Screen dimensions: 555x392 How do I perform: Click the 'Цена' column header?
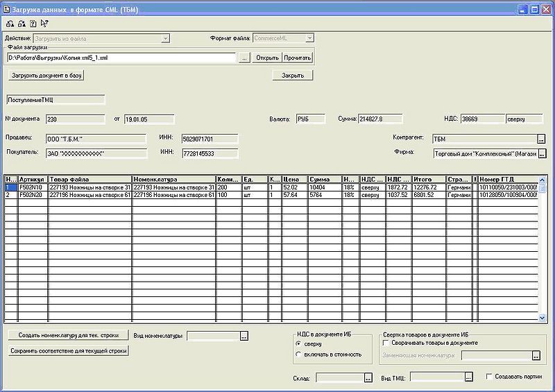coord(294,179)
